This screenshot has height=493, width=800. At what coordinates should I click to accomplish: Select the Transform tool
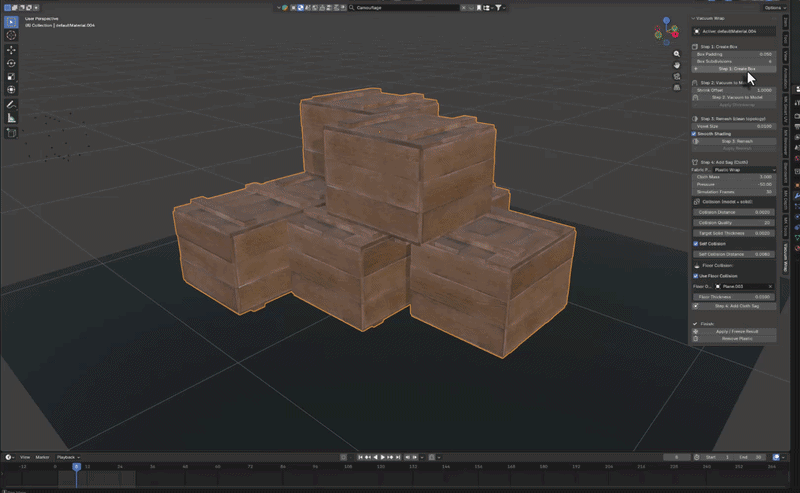pos(11,90)
